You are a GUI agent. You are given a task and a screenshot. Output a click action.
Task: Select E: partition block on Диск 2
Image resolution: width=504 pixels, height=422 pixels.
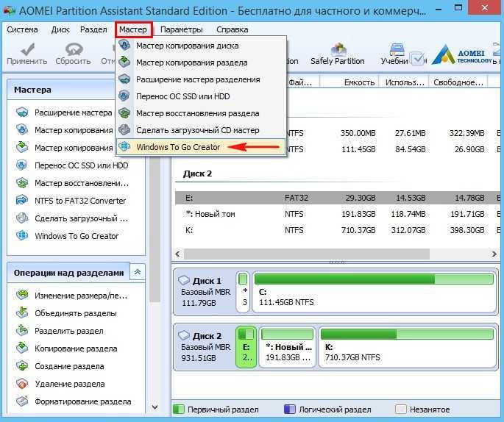246,347
